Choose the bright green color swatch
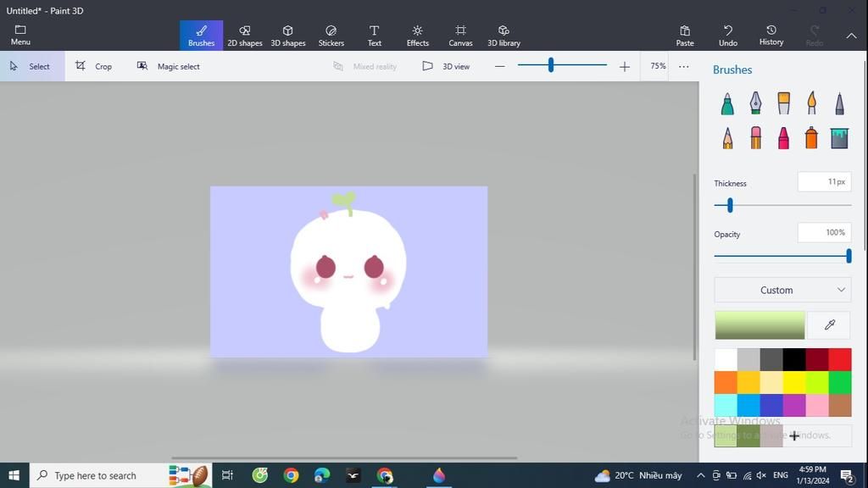The height and width of the screenshot is (488, 868). tap(840, 382)
